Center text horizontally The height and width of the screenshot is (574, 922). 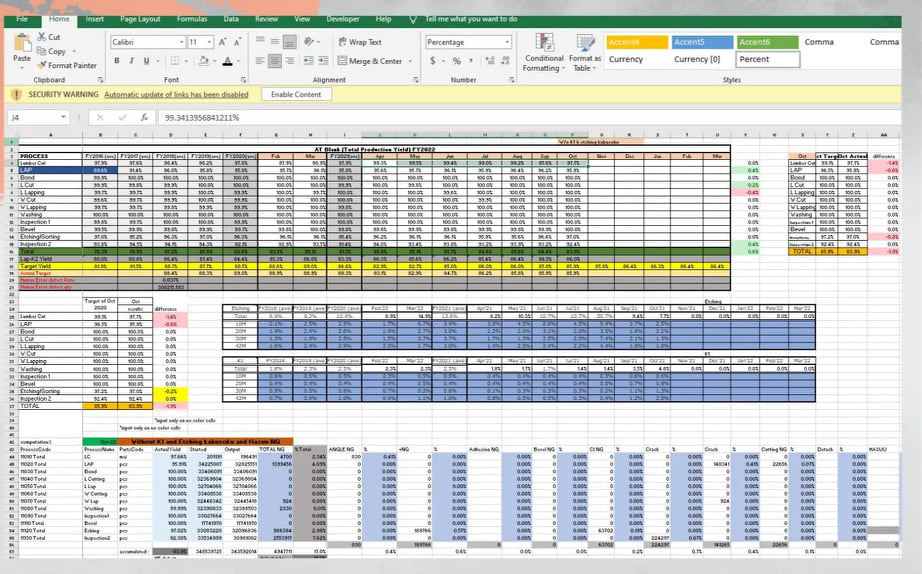(x=275, y=61)
